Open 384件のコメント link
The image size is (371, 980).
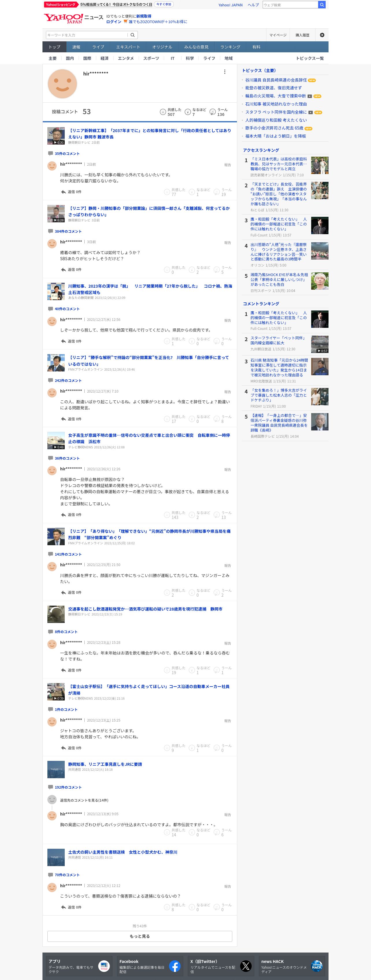[68, 231]
